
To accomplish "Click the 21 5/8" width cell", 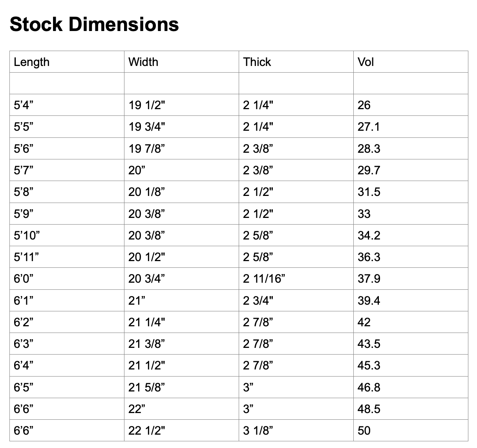I will click(146, 388).
